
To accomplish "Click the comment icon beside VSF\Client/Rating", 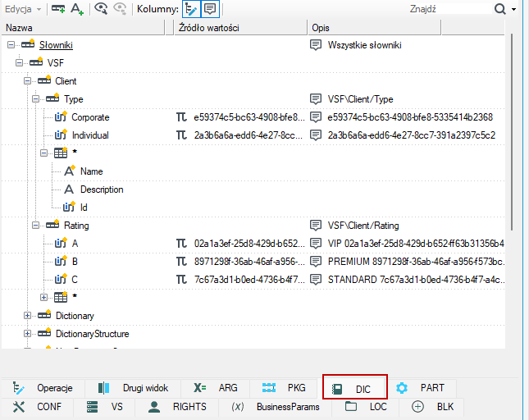I will [x=316, y=226].
